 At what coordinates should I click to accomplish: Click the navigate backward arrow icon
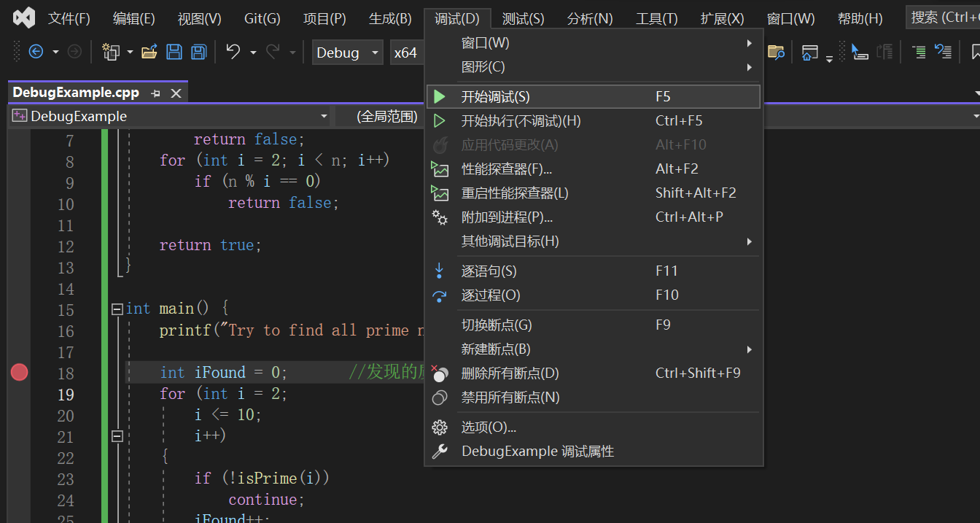[x=36, y=52]
